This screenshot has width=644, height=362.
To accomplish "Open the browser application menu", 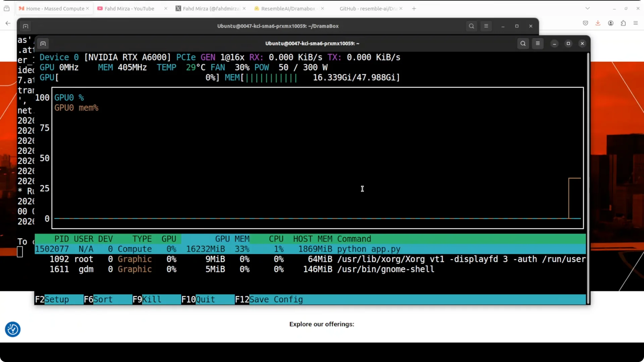I will (x=636, y=23).
